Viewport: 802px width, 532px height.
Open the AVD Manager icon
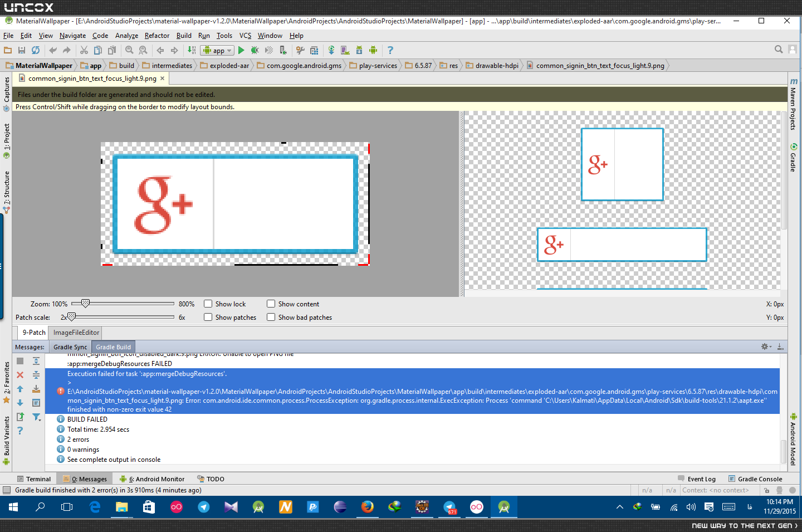point(345,50)
